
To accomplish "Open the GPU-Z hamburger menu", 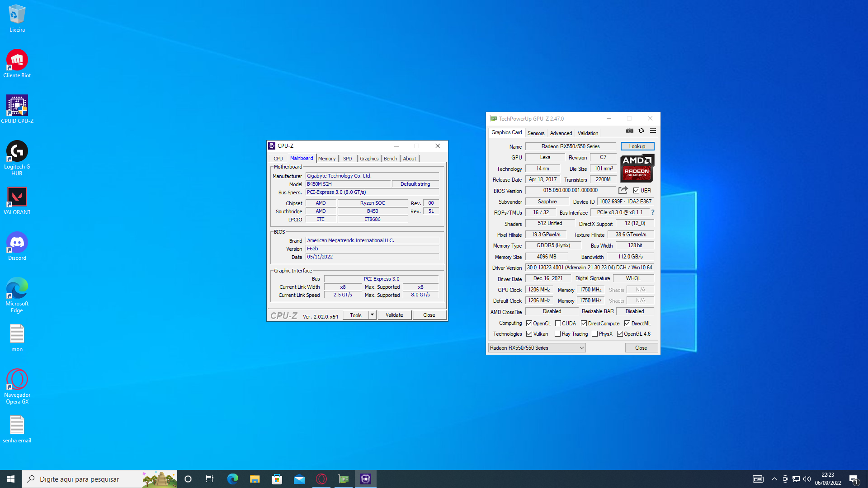I will tap(653, 131).
